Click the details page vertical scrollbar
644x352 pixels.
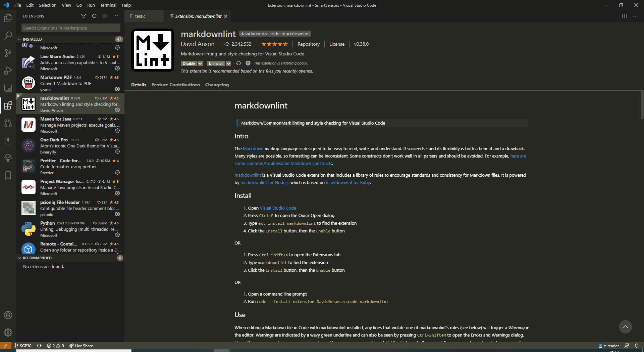(x=642, y=105)
